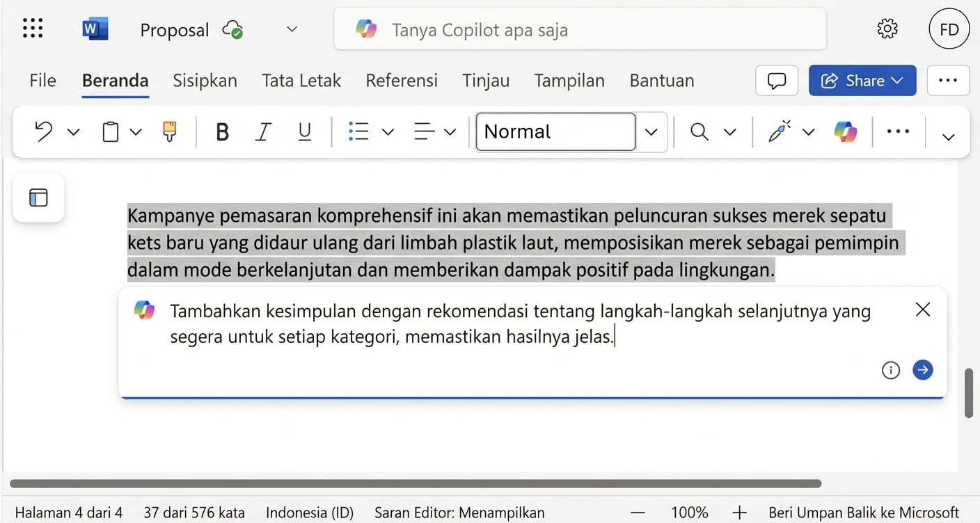Click the Undo icon
This screenshot has height=523, width=980.
(x=42, y=131)
